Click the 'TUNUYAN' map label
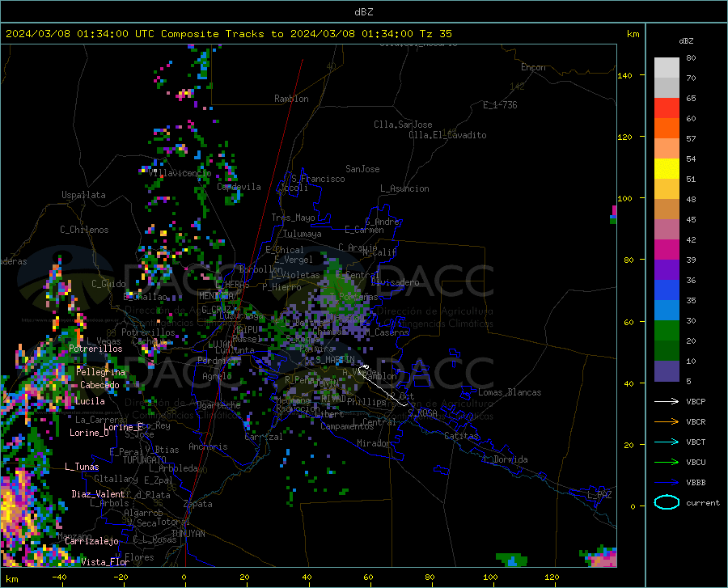Viewport: 728px width, 588px height. (x=188, y=533)
